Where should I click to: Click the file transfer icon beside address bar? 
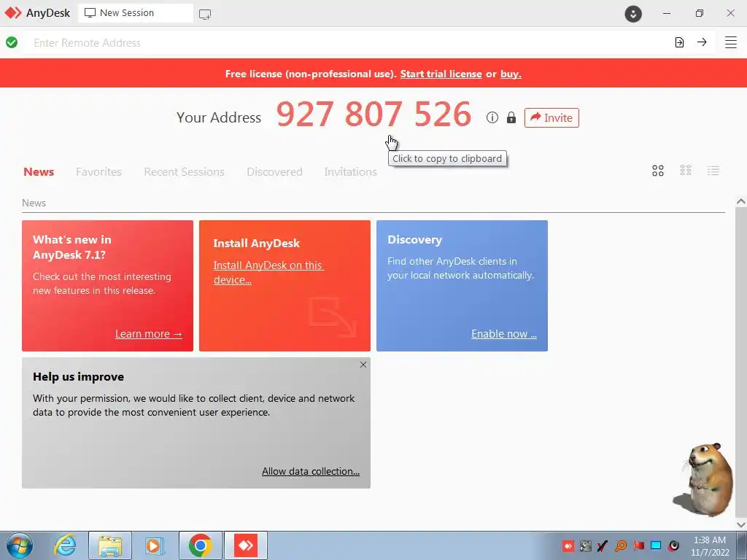click(679, 42)
